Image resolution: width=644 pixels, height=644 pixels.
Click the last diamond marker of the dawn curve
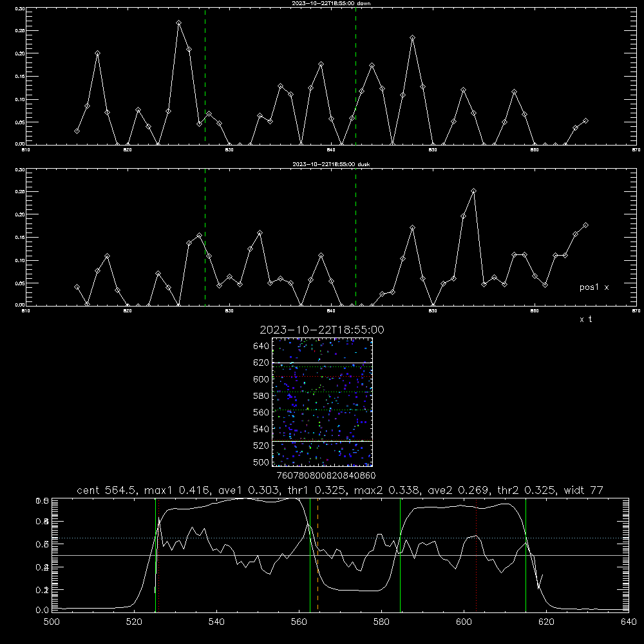585,121
